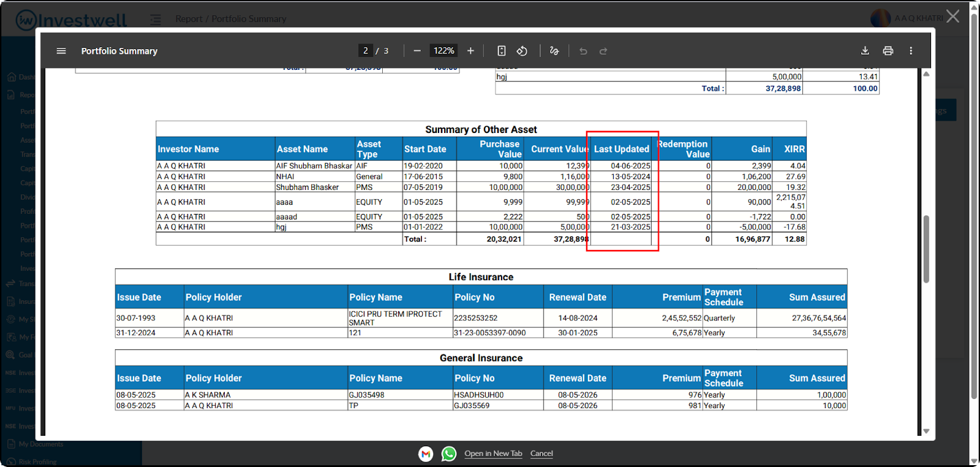Open the PDF viewer sidebar menu icon
The height and width of the screenshot is (467, 980).
point(61,51)
